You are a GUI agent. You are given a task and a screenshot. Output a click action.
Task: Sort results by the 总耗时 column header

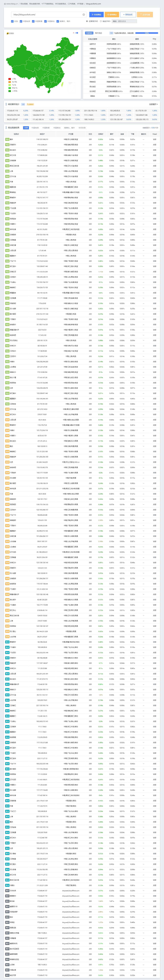point(101,134)
